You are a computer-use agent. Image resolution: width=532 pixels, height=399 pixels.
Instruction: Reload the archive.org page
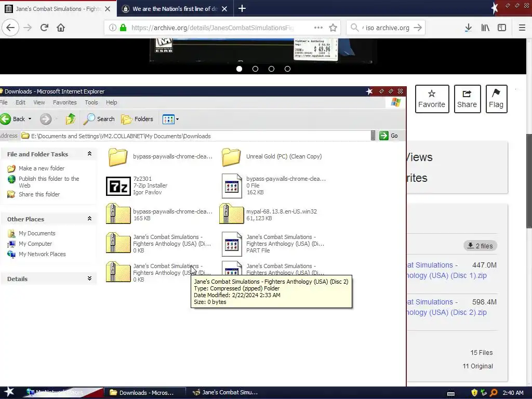pos(44,28)
